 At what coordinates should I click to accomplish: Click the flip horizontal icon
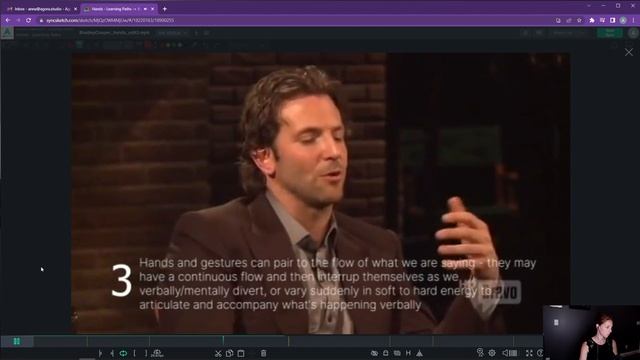(408, 353)
